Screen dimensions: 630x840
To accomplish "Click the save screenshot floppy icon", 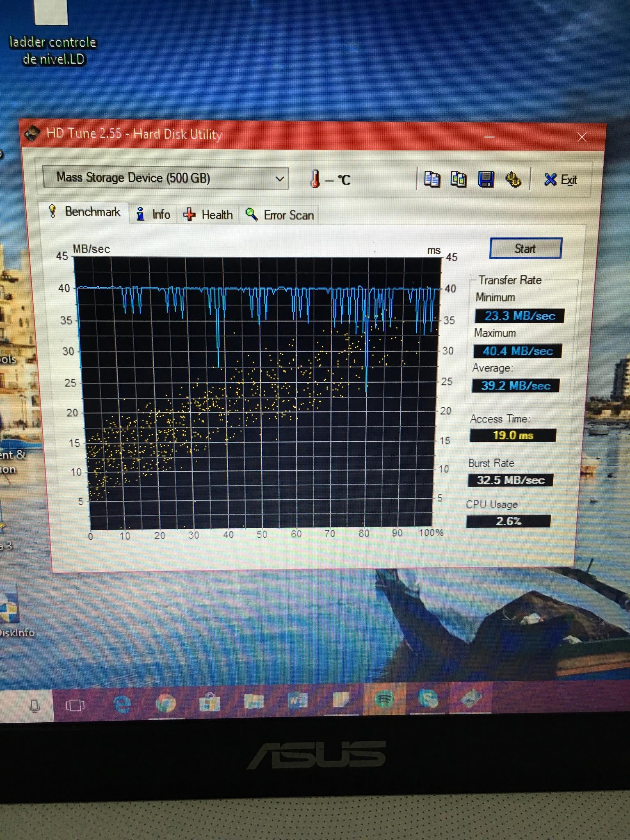I will tap(486, 179).
